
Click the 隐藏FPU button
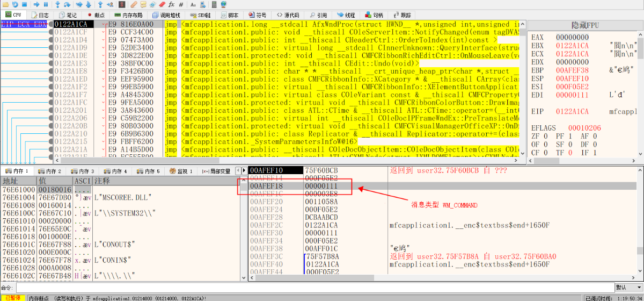point(584,26)
